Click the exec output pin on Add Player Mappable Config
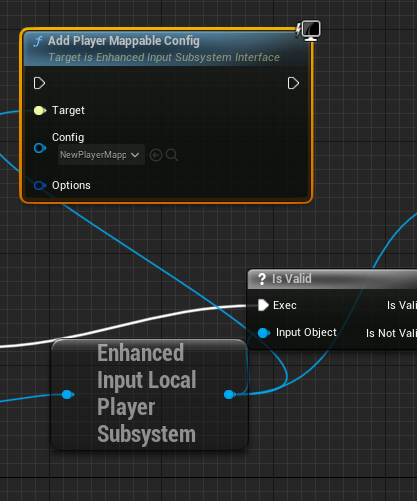 point(293,83)
